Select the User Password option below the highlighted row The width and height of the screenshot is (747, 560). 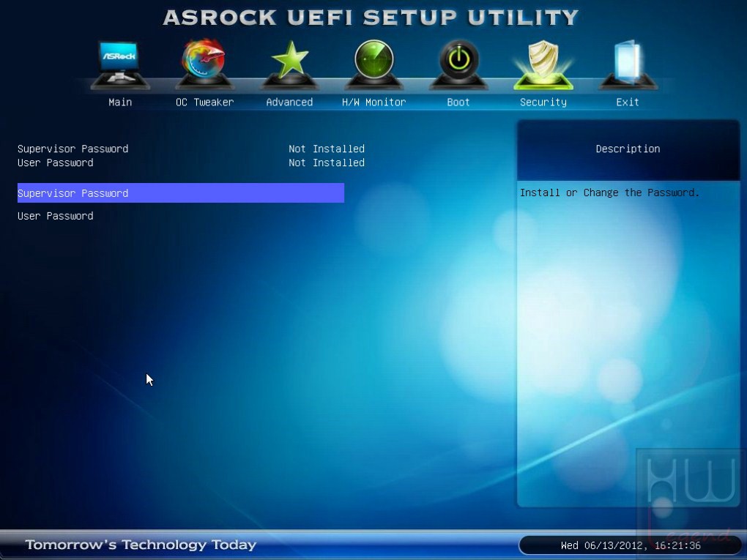pos(55,216)
